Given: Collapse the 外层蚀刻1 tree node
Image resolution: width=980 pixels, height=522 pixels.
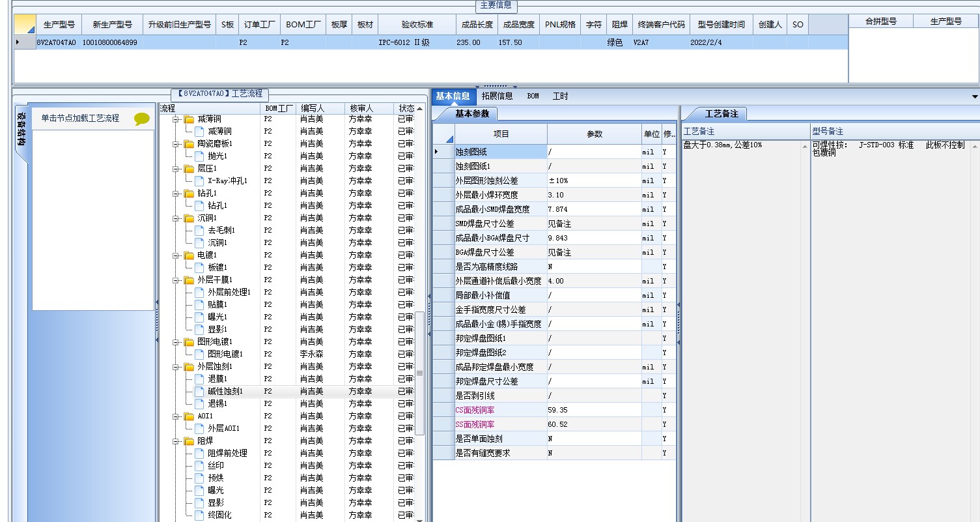Looking at the screenshot, I should pos(176,367).
